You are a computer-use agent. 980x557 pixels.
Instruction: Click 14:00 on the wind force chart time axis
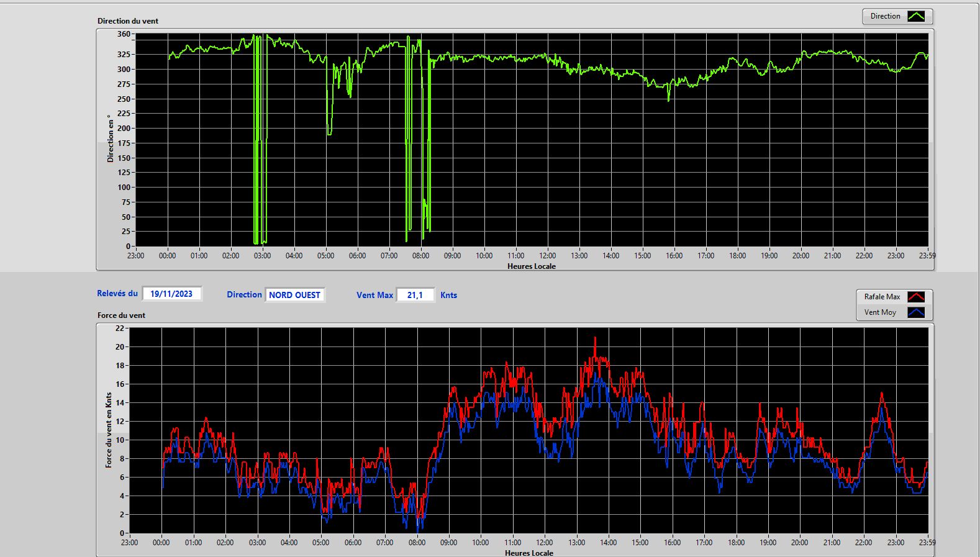click(x=609, y=543)
